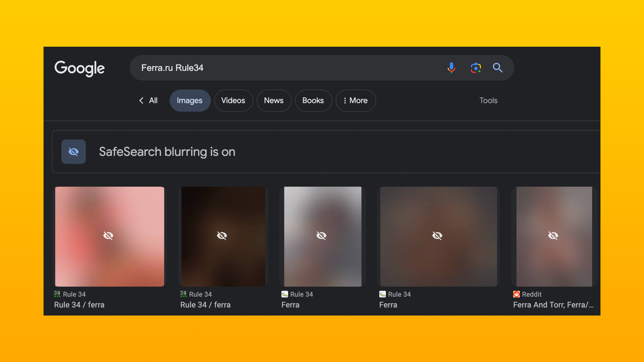Open 'Rule 34 / ferra' under dark image

click(205, 305)
